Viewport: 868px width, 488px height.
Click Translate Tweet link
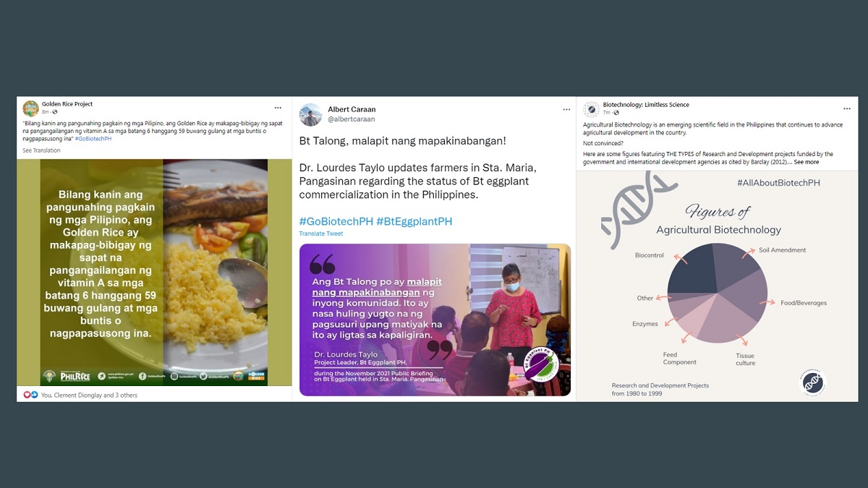[321, 234]
